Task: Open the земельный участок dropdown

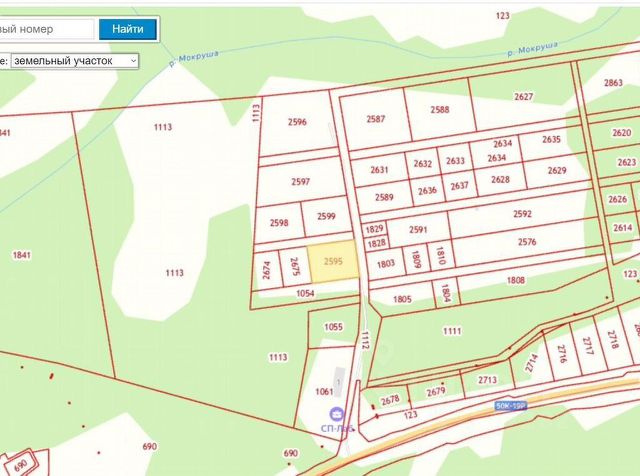Action: tap(75, 61)
